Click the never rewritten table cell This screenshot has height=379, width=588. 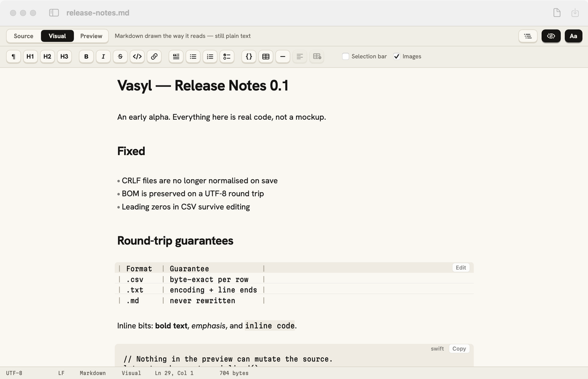click(x=203, y=301)
